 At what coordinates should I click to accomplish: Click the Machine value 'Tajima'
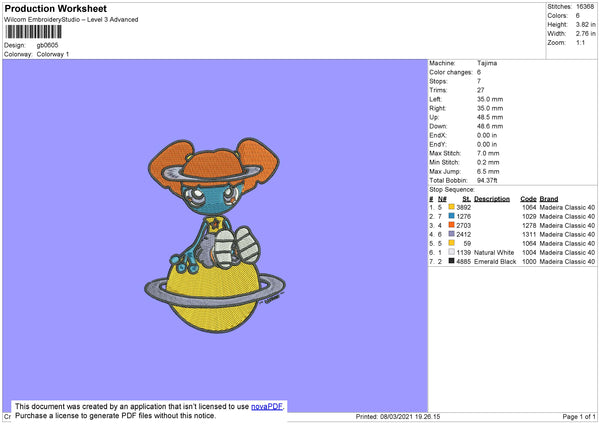point(487,63)
